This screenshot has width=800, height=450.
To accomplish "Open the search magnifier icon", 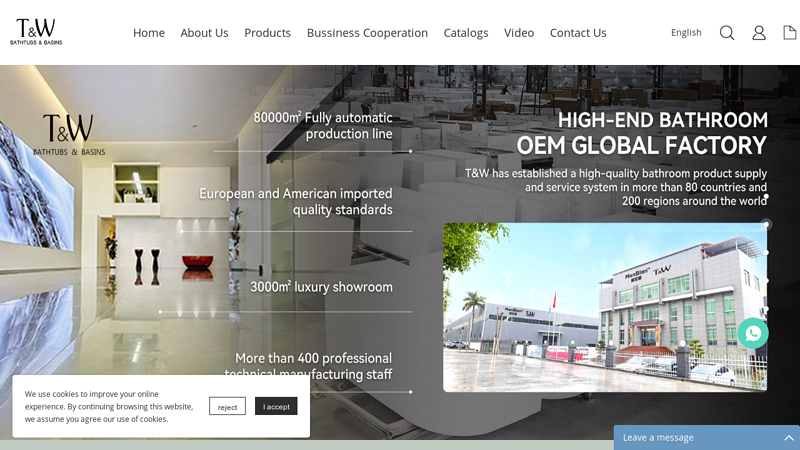I will 727,33.
